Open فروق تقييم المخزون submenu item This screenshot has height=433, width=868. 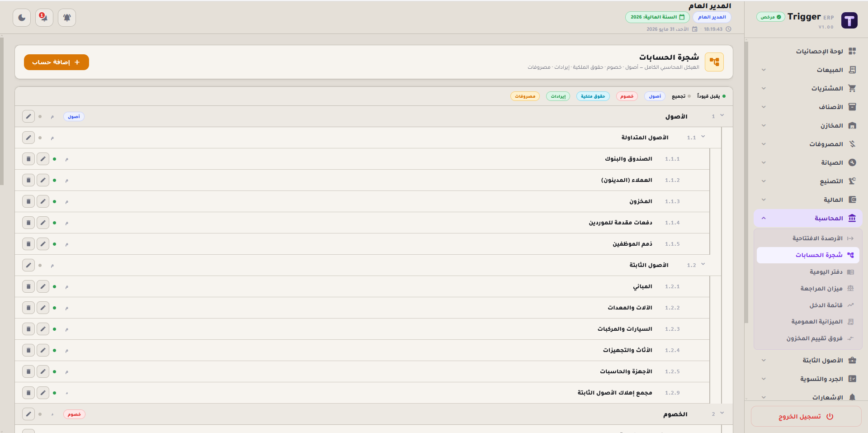pos(808,338)
